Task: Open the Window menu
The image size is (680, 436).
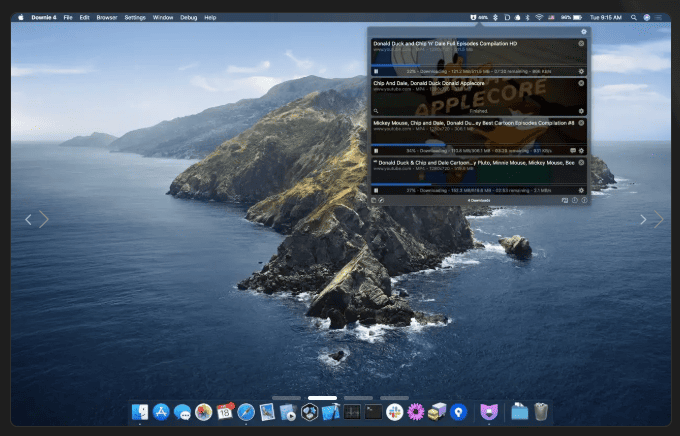Action: pyautogui.click(x=163, y=17)
